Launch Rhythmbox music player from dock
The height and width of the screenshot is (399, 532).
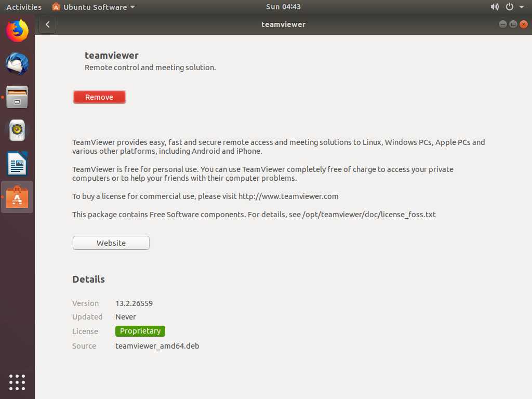(17, 130)
